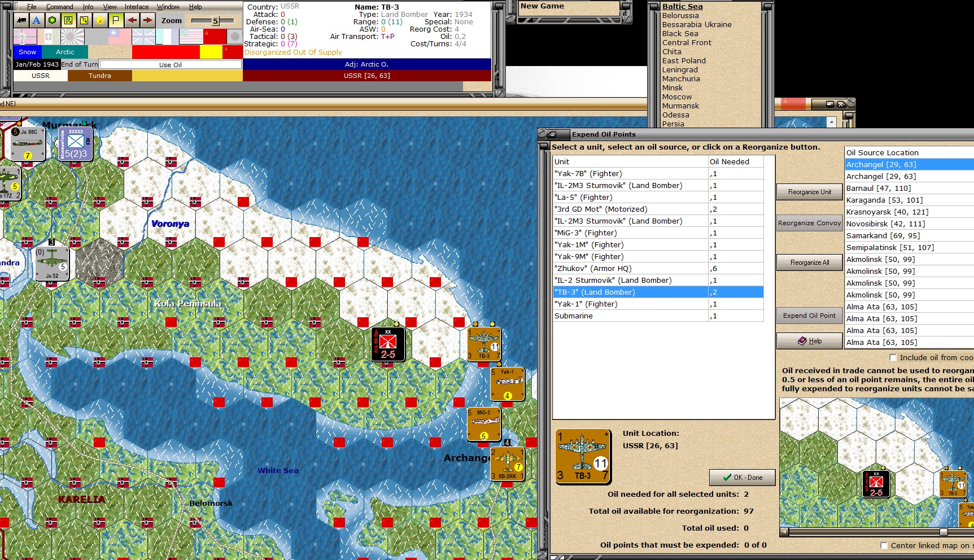Viewport: 974px width, 560px height.
Task: Click the Unit column header
Action: (x=631, y=162)
